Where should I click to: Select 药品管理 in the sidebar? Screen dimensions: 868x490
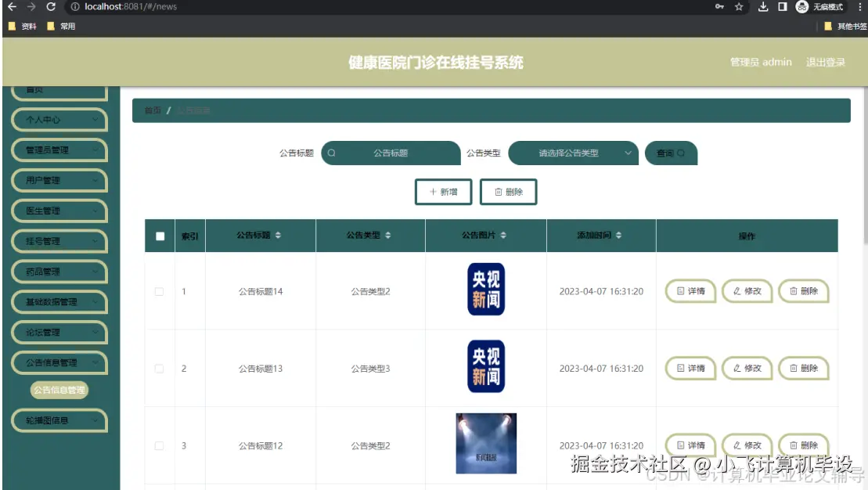click(x=58, y=272)
